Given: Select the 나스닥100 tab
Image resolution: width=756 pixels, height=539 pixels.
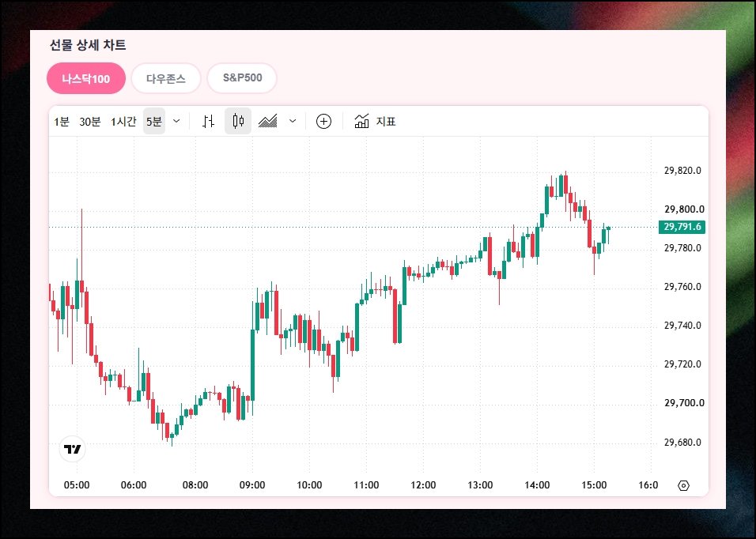Looking at the screenshot, I should coord(86,78).
